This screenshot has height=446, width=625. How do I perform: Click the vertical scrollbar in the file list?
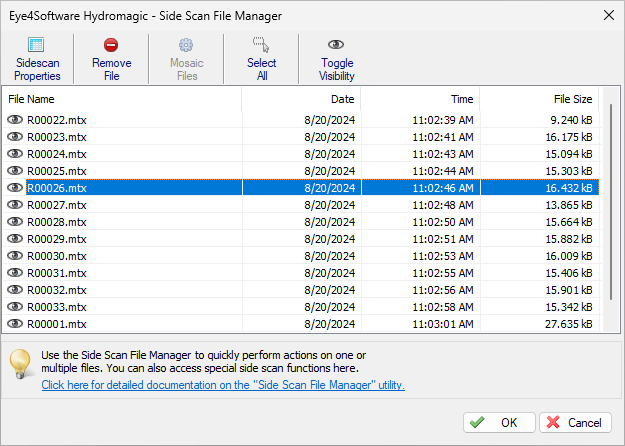point(611,202)
